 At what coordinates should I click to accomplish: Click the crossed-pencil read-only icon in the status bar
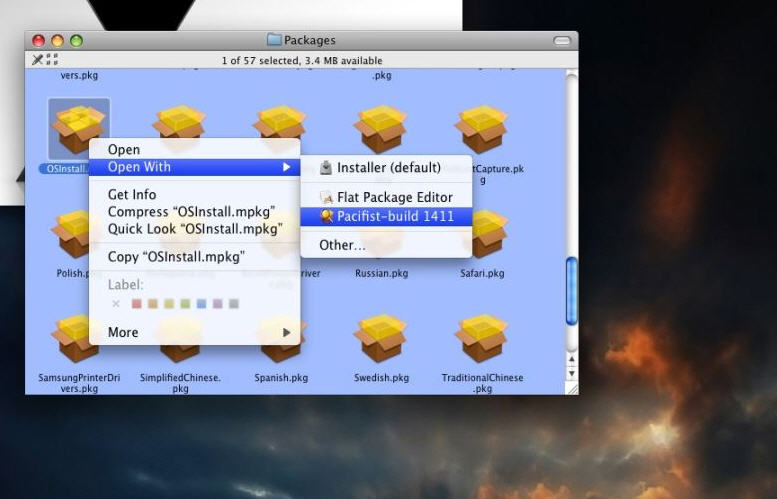coord(38,60)
